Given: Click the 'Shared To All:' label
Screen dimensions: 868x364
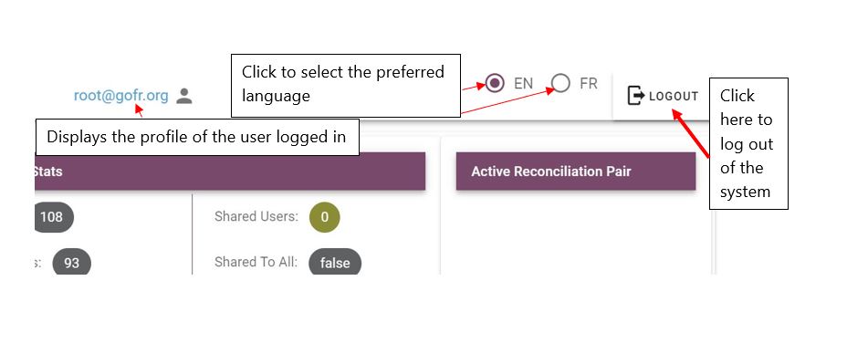Looking at the screenshot, I should coord(256,262).
